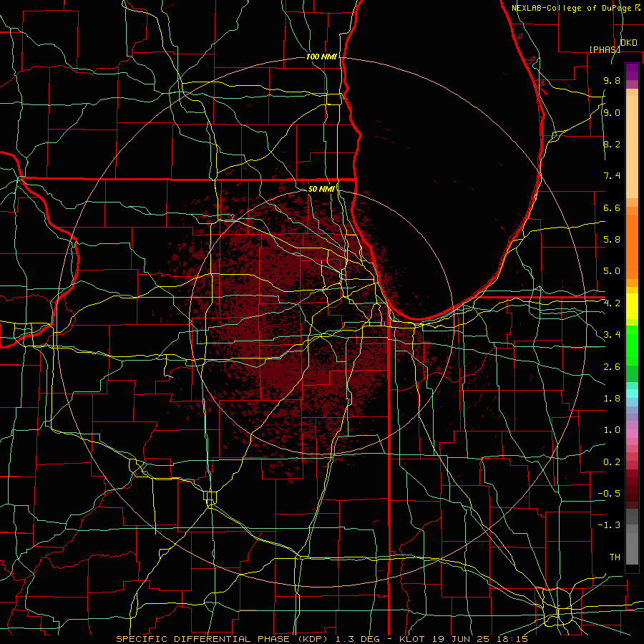
Task: Select the -0.5 scale label
Action: [x=609, y=494]
